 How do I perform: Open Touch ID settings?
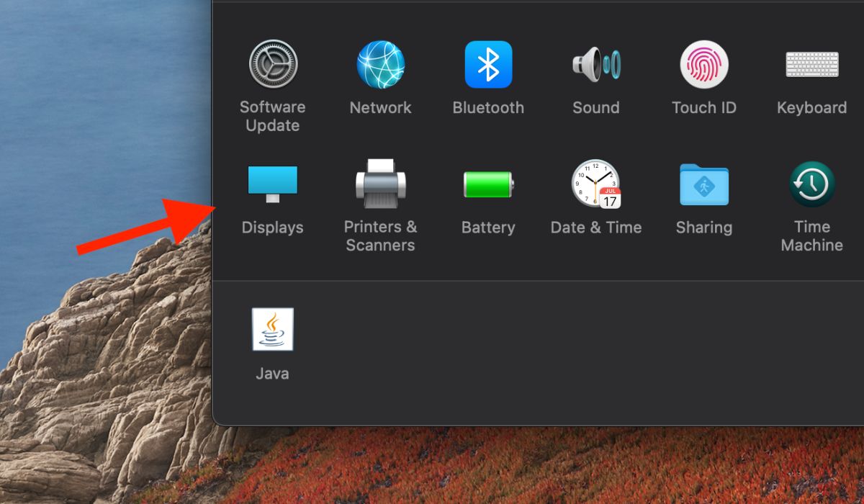[x=703, y=63]
